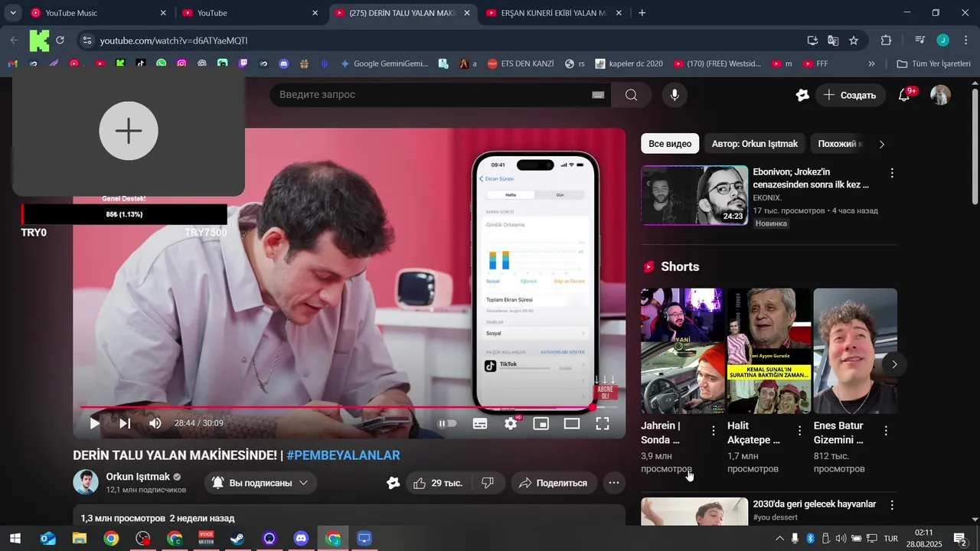Open options for Enes Batur short
980x551 pixels.
click(886, 431)
